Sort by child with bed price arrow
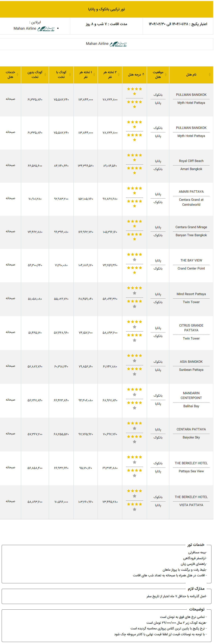 click(x=70, y=74)
